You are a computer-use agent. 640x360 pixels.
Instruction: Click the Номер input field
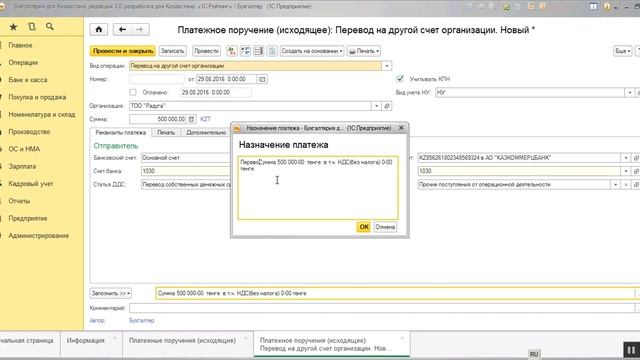[x=157, y=79]
